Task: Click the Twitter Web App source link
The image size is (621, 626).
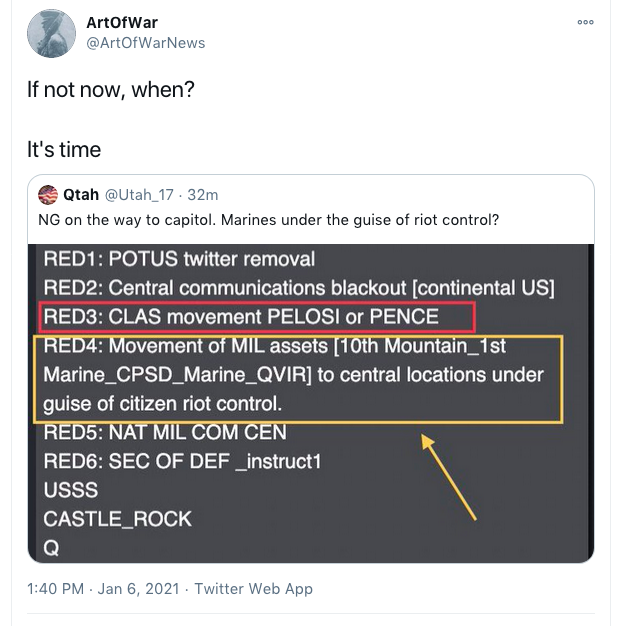Action: click(253, 589)
